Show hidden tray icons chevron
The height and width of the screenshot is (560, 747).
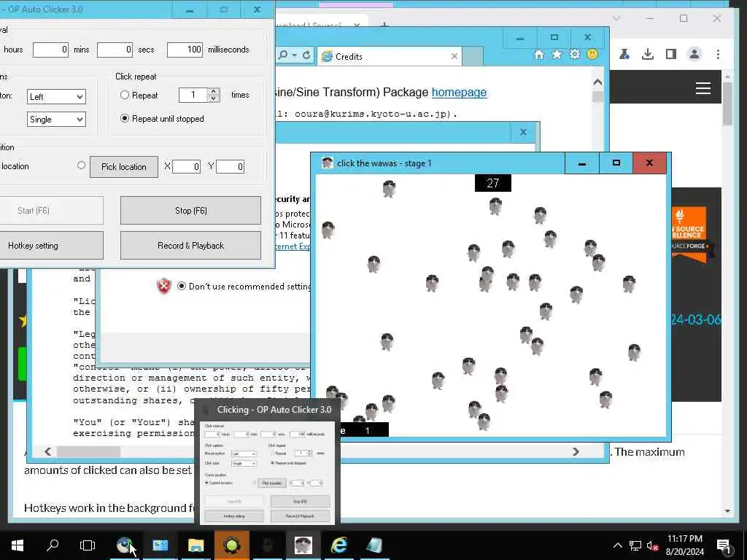coord(617,545)
